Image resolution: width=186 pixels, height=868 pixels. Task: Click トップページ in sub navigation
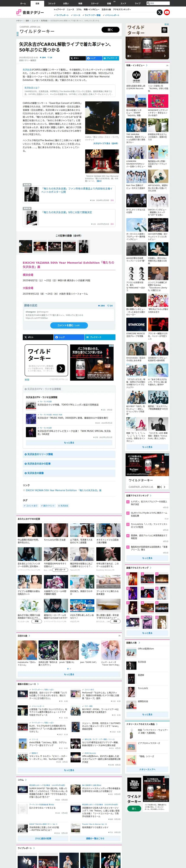click(x=59, y=9)
